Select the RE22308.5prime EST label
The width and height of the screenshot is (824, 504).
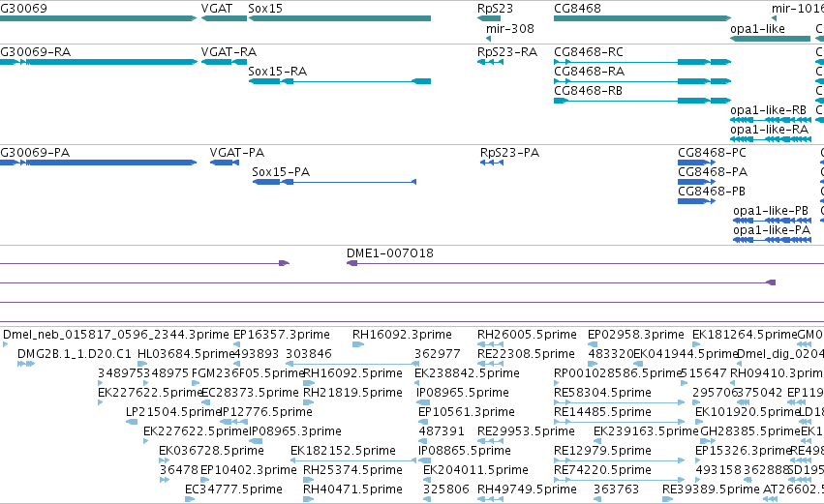(526, 354)
